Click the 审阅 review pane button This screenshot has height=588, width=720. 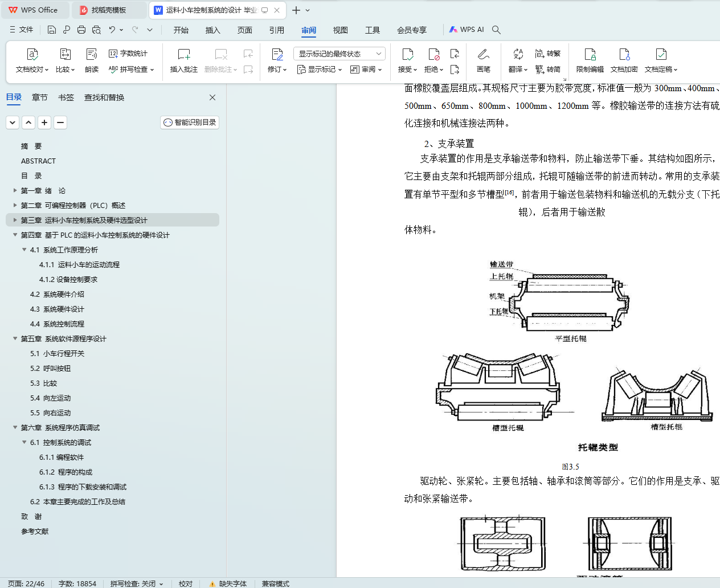point(366,70)
